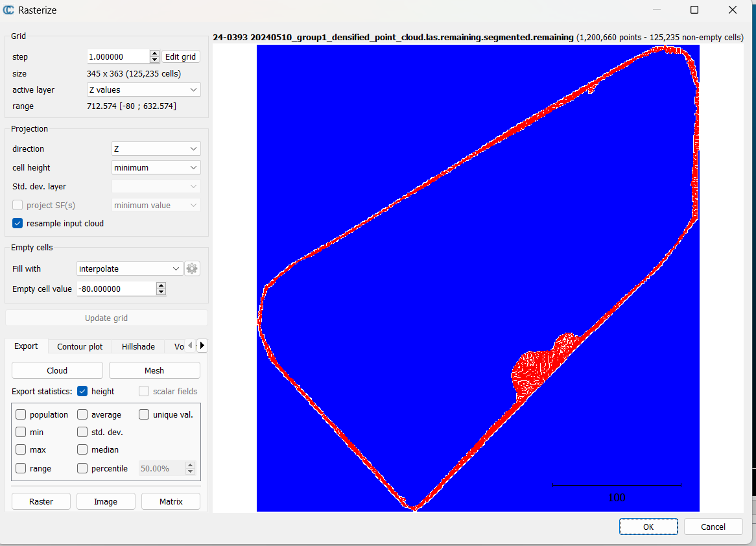Check the median statistic option
Screen dimensions: 756x546
pos(82,449)
